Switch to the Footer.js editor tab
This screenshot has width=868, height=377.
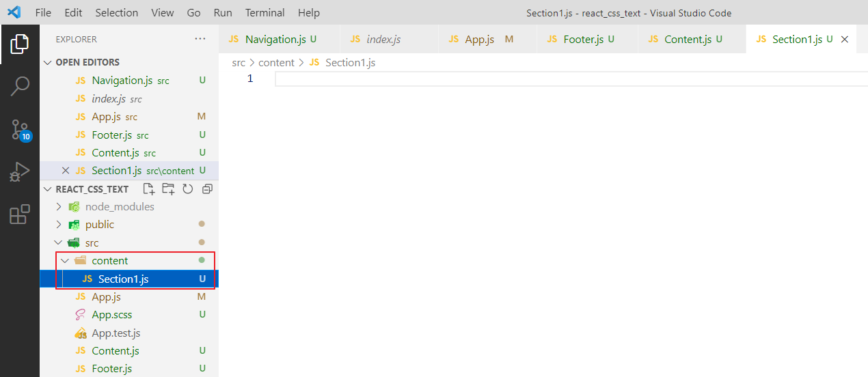pyautogui.click(x=583, y=40)
